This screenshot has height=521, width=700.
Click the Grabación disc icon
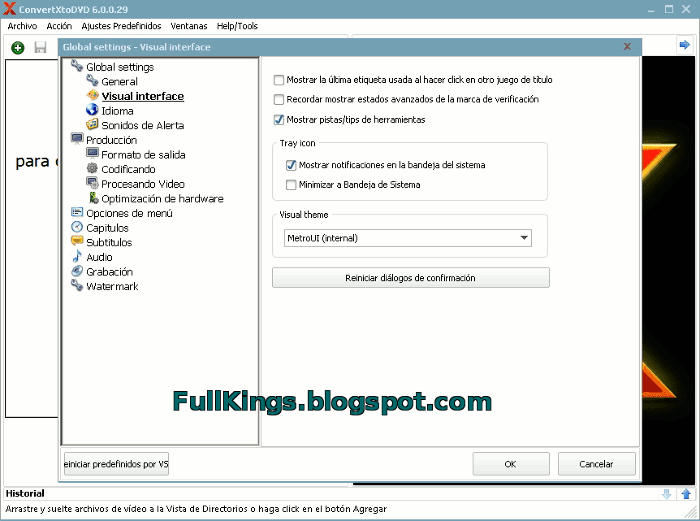pos(77,271)
